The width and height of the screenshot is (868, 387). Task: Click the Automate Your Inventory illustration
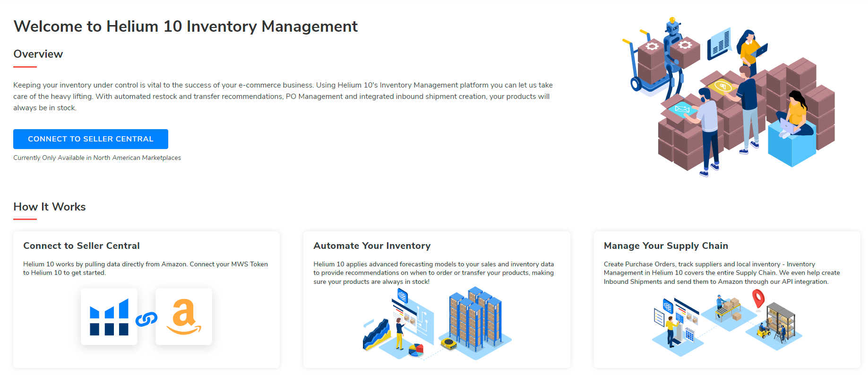pos(437,324)
